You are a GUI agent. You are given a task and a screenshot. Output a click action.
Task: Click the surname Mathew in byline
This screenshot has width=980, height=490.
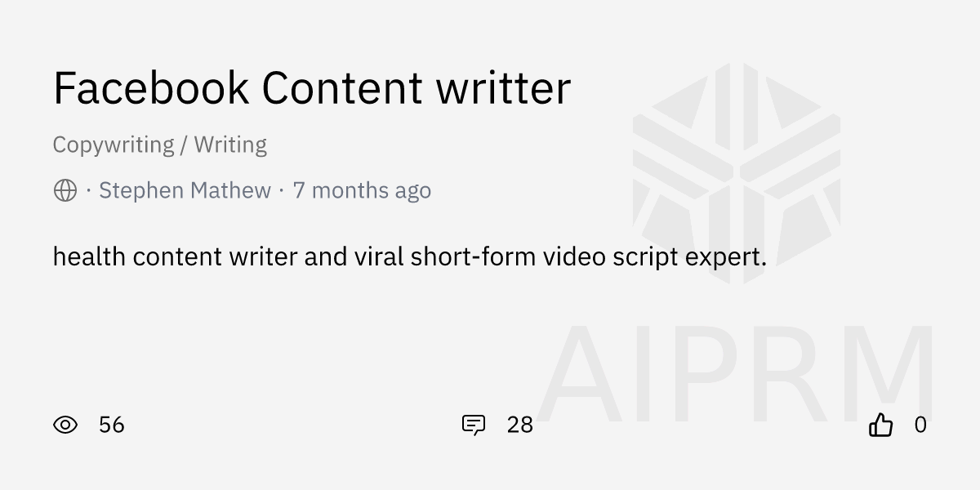pos(230,190)
